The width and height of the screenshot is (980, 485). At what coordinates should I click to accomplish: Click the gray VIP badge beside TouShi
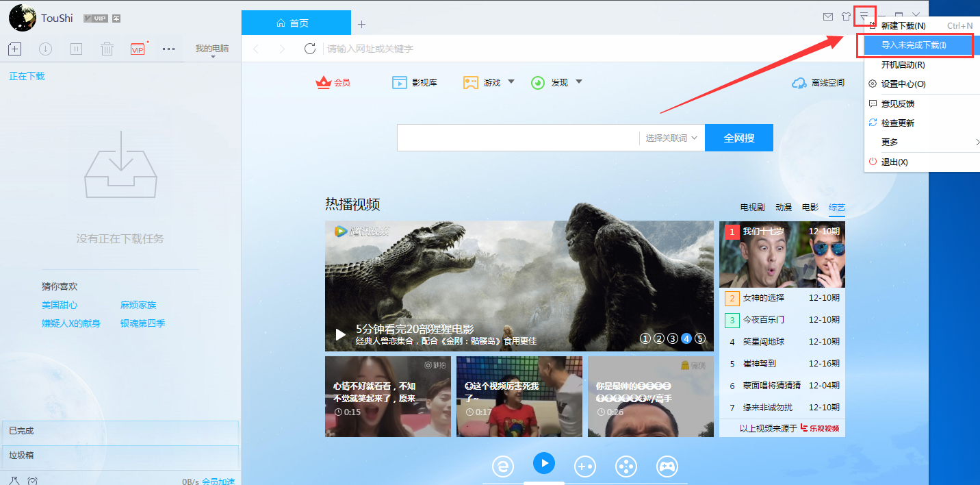95,18
